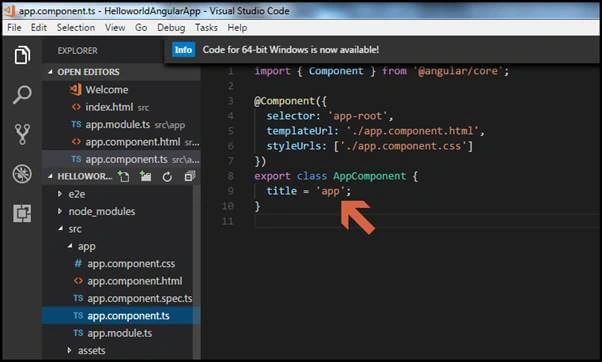Image resolution: width=602 pixels, height=362 pixels.
Task: Expand the node_modules folder
Action: (60, 211)
